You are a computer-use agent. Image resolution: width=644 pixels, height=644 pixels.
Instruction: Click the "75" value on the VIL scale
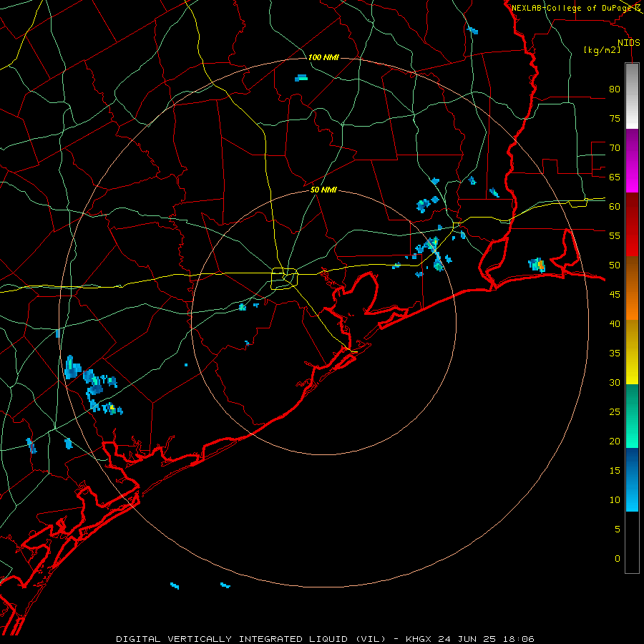click(615, 118)
